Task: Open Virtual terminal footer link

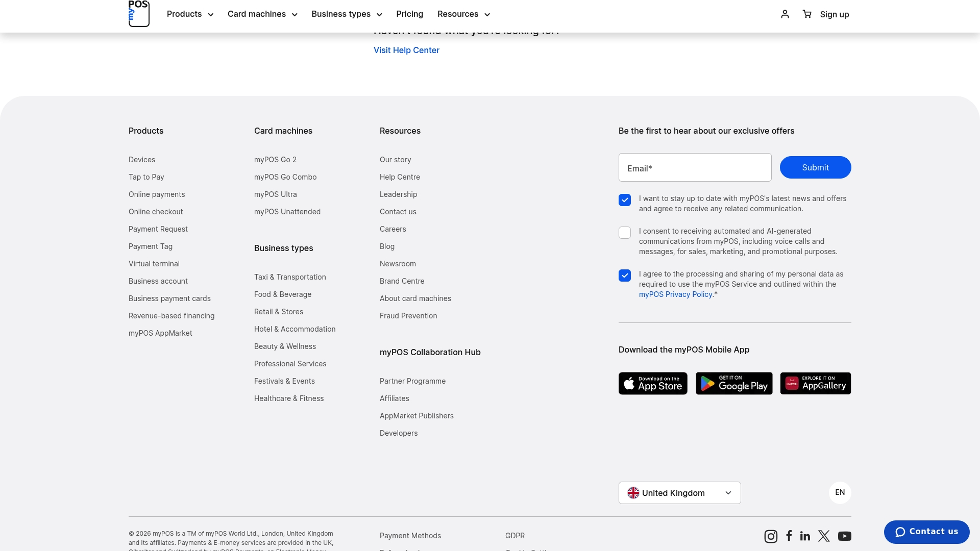Action: [154, 264]
